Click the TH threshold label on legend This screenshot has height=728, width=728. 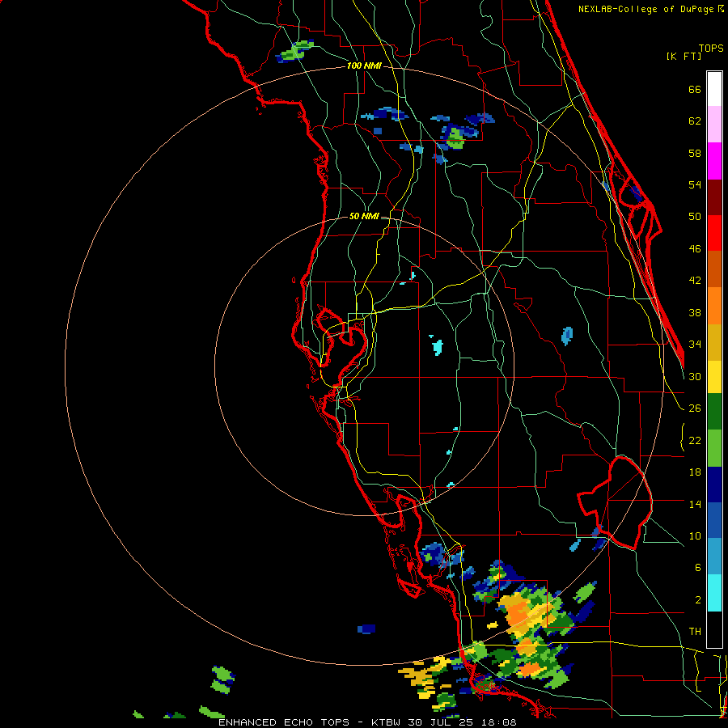point(695,632)
